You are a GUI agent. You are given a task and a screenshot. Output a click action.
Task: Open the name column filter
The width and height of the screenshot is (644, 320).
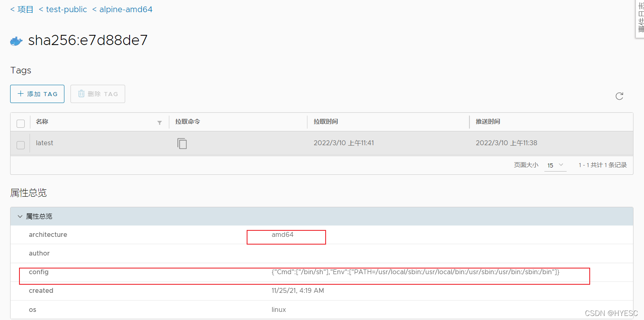point(160,122)
